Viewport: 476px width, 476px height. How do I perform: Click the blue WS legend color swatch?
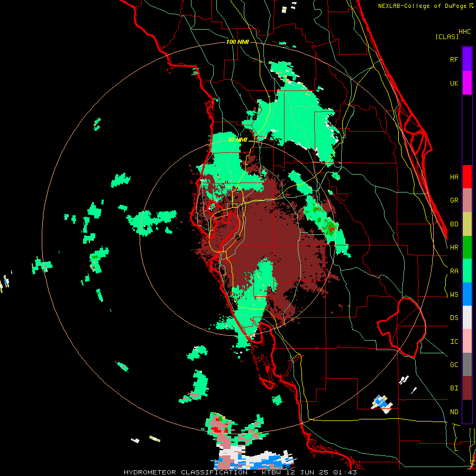467,294
